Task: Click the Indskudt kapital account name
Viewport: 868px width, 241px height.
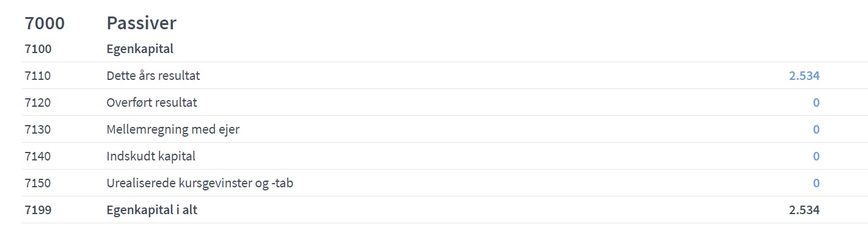Action: coord(151,156)
